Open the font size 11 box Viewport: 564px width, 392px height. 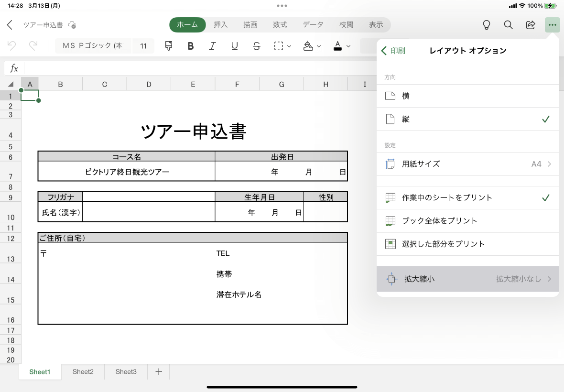click(143, 46)
